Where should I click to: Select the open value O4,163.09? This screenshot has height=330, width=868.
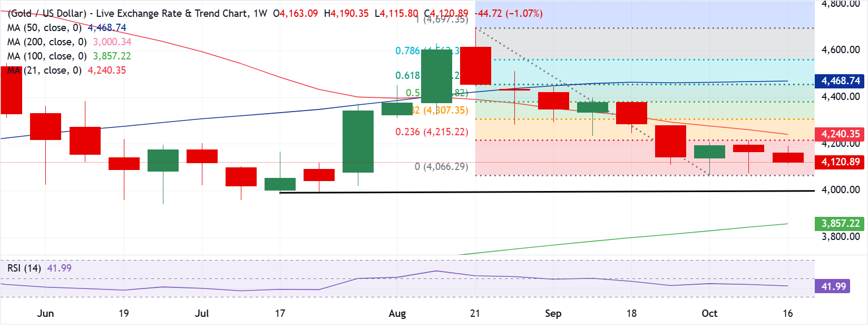[x=296, y=13]
